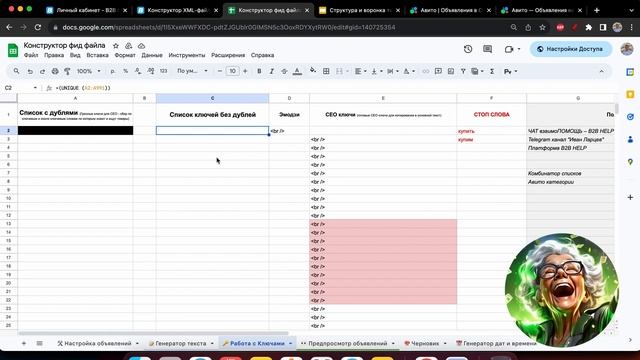Star the document Конструктор фид файла

tap(116, 46)
